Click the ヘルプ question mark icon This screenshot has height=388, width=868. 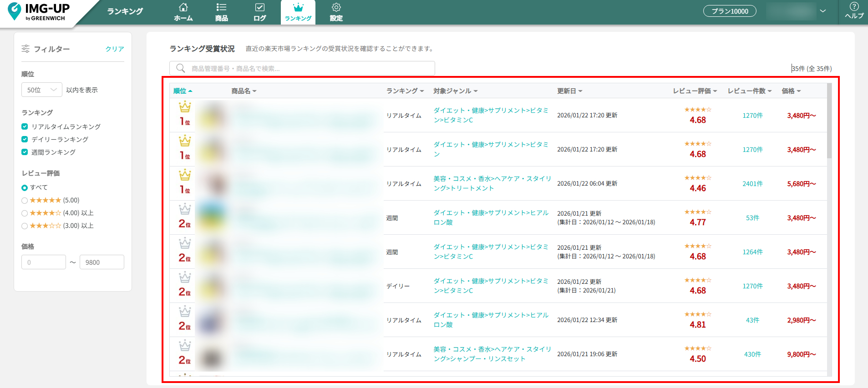pos(854,7)
